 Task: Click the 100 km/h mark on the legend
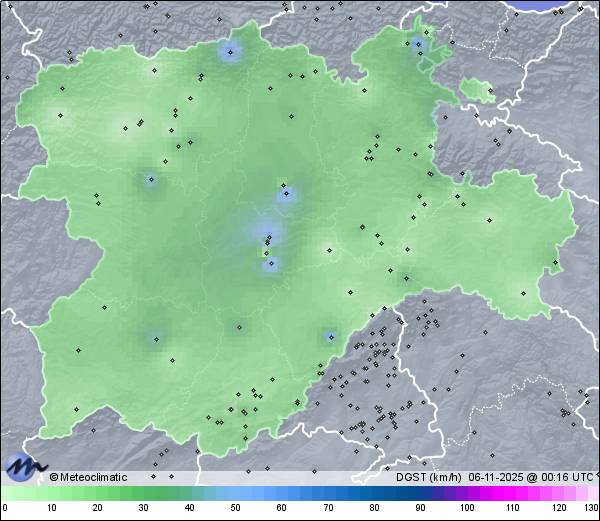466,508
